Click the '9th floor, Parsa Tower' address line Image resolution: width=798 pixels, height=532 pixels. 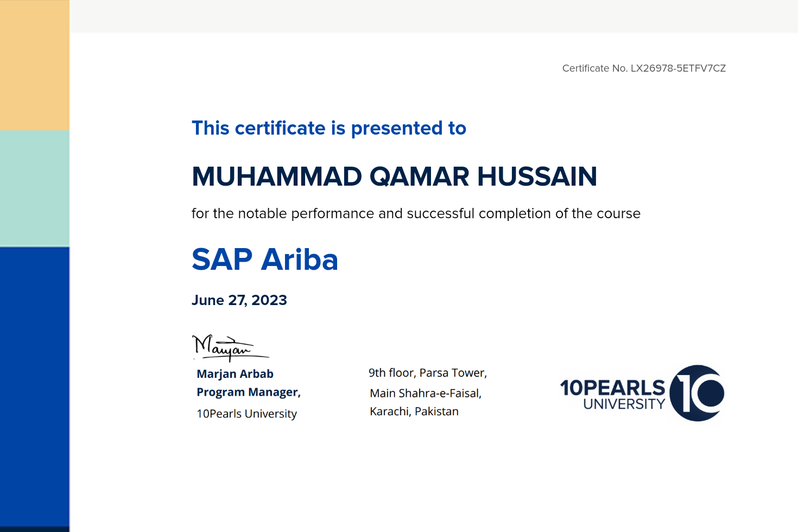(x=427, y=373)
